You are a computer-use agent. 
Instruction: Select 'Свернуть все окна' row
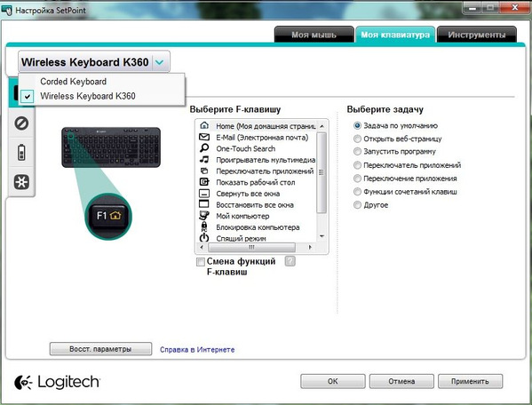[257, 194]
